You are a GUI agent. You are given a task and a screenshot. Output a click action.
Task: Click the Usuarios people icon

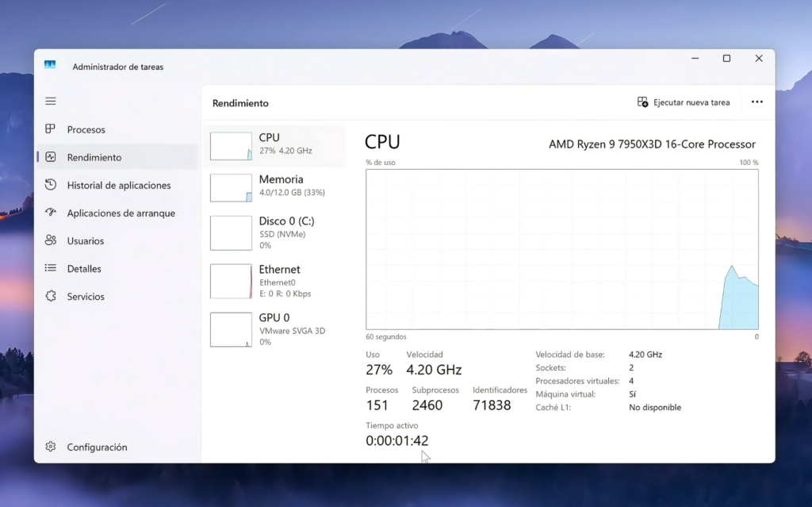pos(50,240)
